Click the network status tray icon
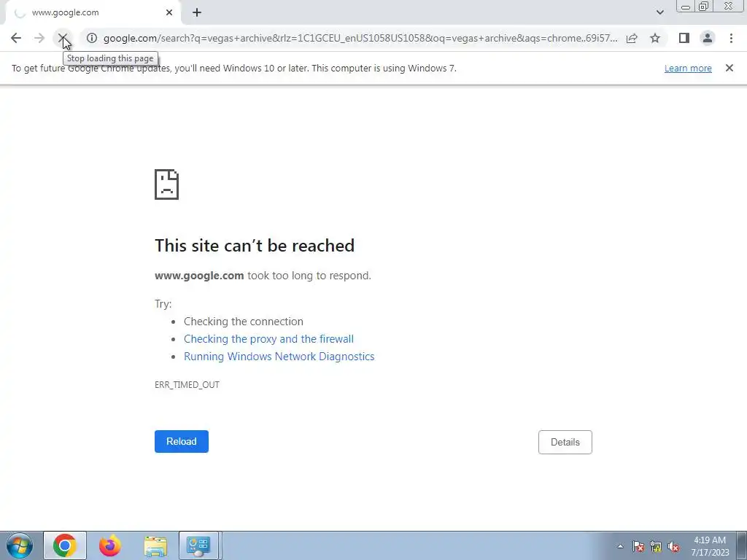Screen dimensions: 747x560 (x=656, y=547)
